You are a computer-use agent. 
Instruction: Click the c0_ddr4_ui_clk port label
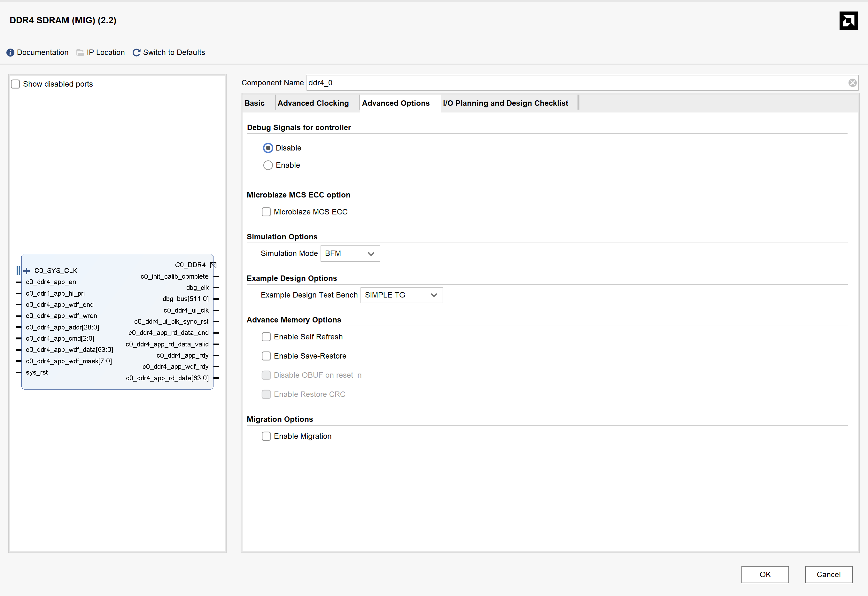pyautogui.click(x=186, y=310)
